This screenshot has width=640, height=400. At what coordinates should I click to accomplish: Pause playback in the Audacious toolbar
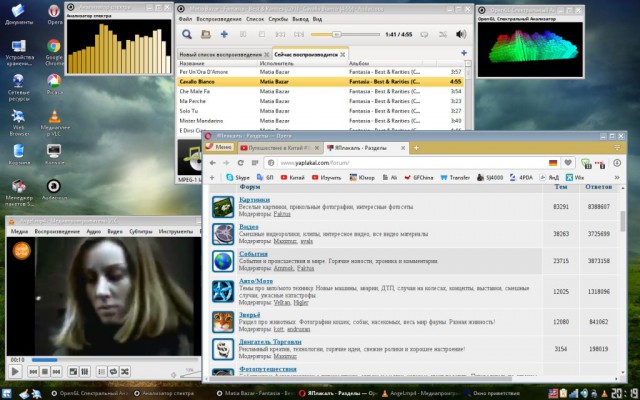[243, 35]
